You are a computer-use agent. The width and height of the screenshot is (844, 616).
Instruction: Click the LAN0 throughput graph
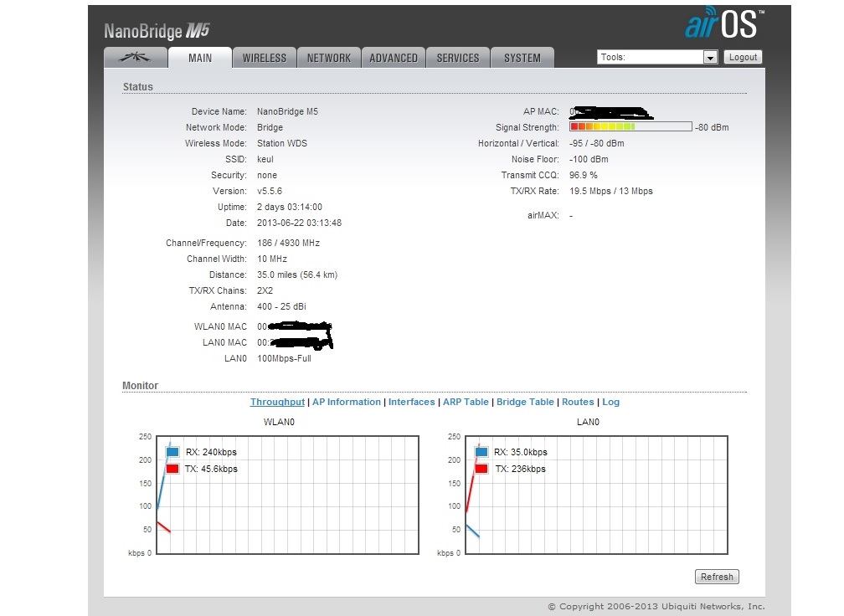click(x=596, y=495)
